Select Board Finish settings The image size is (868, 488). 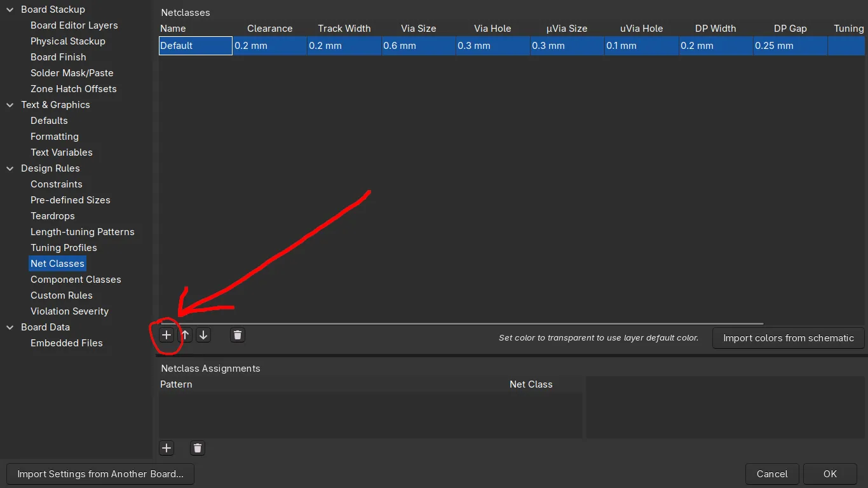58,57
